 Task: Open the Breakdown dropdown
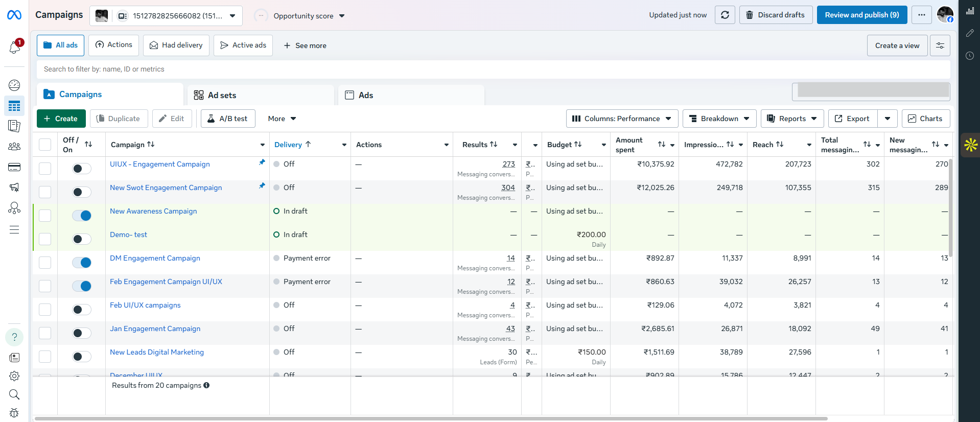pos(719,119)
